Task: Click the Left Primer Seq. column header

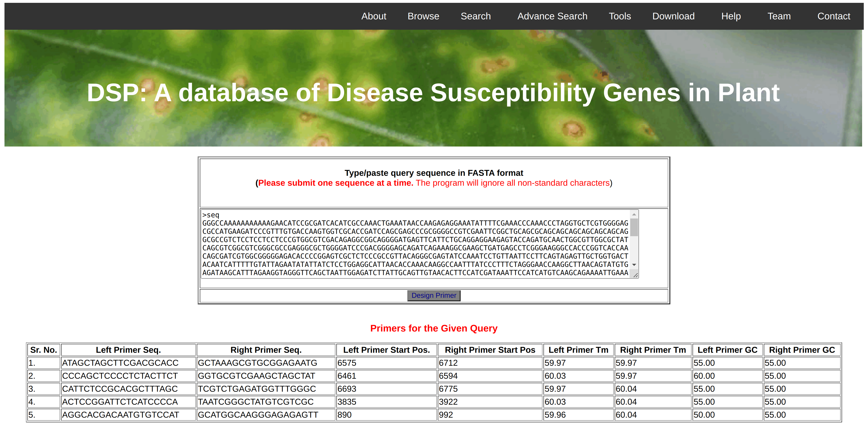Action: (128, 350)
